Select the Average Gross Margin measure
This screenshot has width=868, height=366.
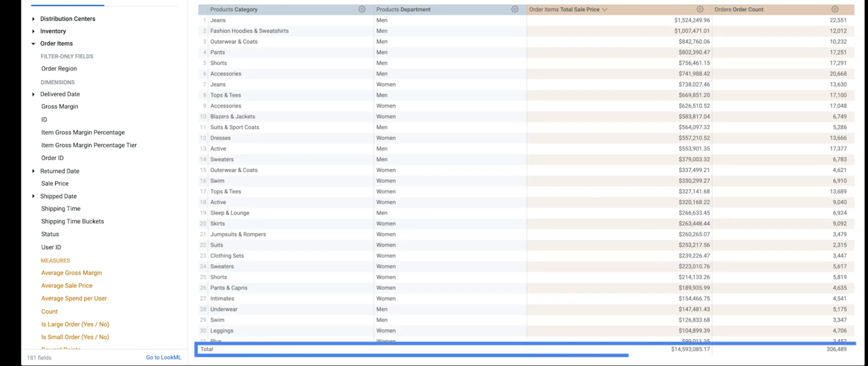[x=72, y=273]
